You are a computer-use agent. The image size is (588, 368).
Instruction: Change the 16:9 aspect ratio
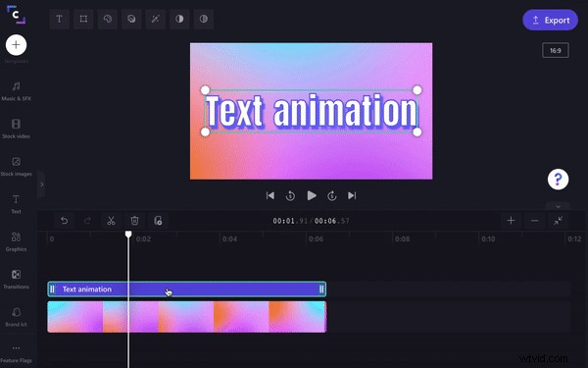(x=556, y=50)
